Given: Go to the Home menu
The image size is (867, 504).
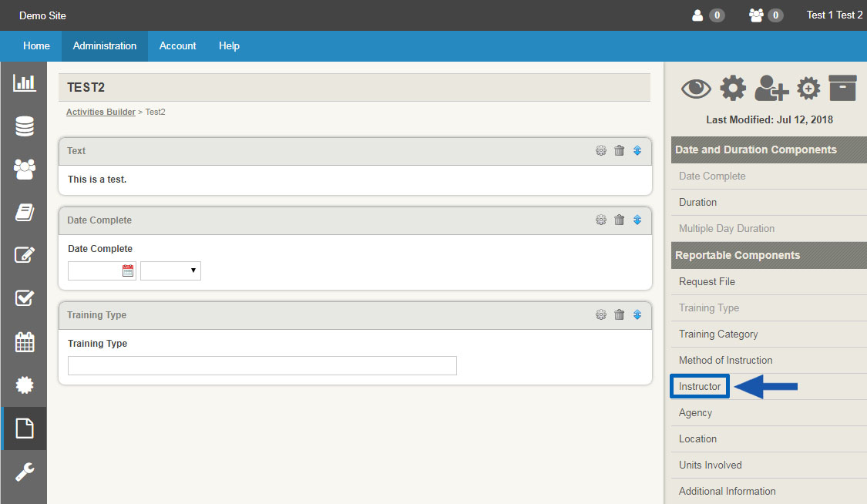Looking at the screenshot, I should tap(36, 46).
